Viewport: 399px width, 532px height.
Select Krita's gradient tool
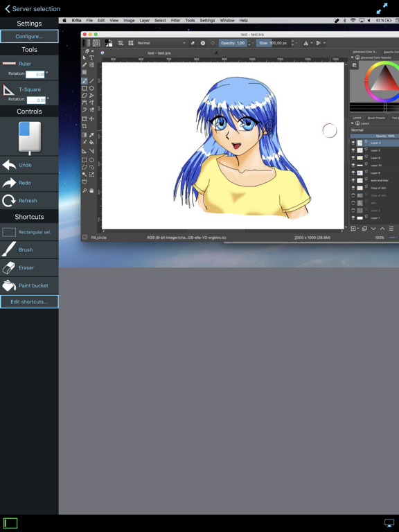pyautogui.click(x=84, y=134)
